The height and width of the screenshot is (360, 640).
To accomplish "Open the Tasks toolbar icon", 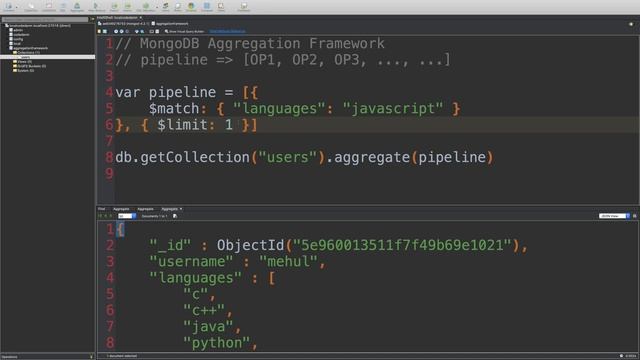I will pyautogui.click(x=221, y=6).
